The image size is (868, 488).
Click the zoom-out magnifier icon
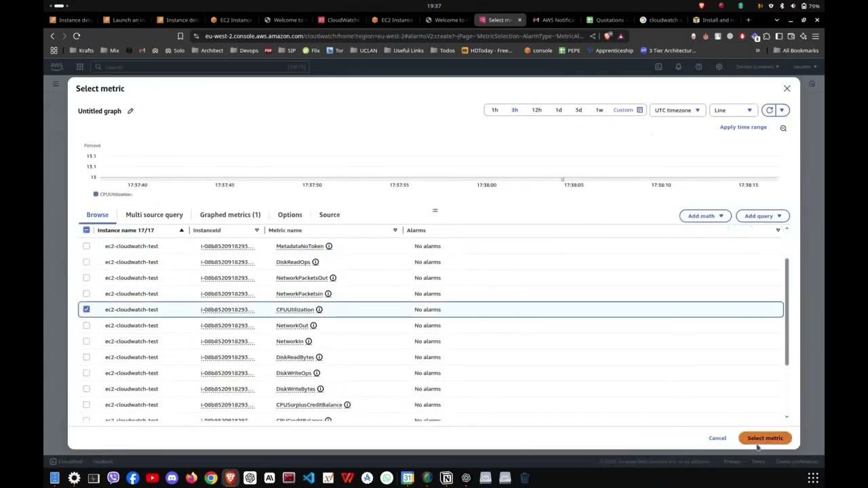[783, 128]
